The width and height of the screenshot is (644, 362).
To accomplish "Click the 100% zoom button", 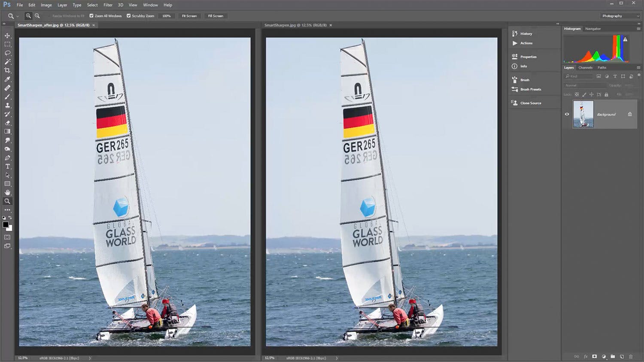I will pos(167,16).
